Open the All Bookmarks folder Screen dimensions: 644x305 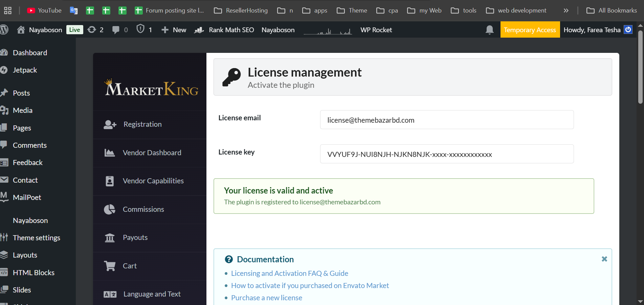(x=612, y=11)
